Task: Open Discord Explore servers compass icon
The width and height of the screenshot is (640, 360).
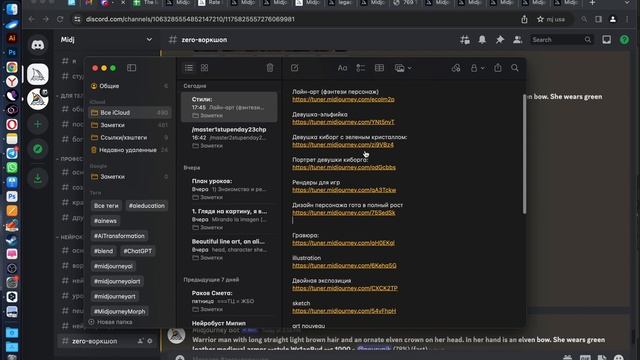Action: coord(38,149)
